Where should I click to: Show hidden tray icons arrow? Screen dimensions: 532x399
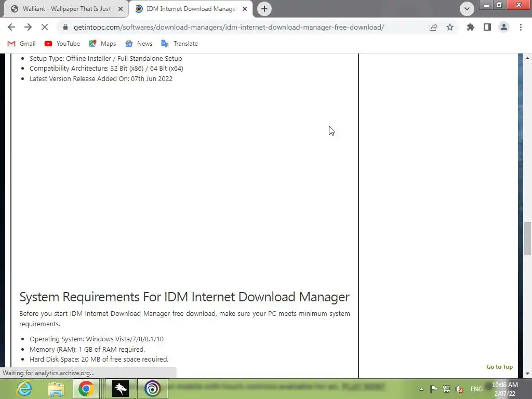421,389
